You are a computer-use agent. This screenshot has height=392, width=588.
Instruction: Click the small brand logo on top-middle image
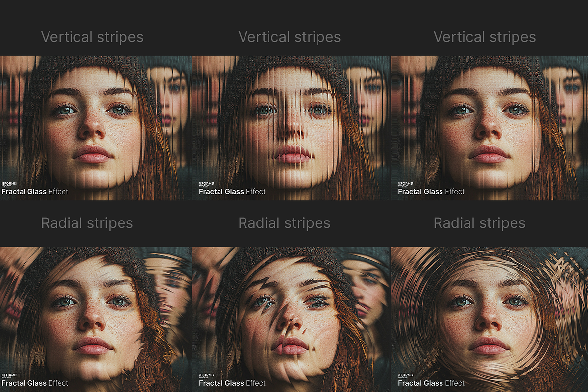207,184
